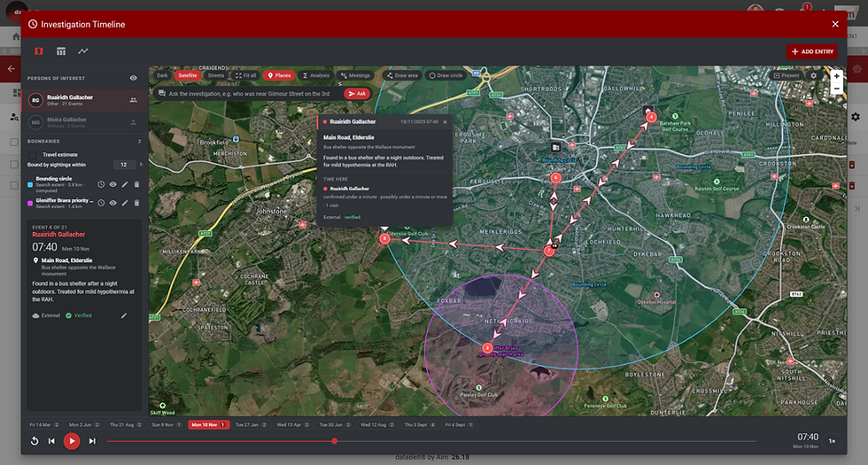
Task: Toggle Persons of Interest visibility eye
Action: 134,78
